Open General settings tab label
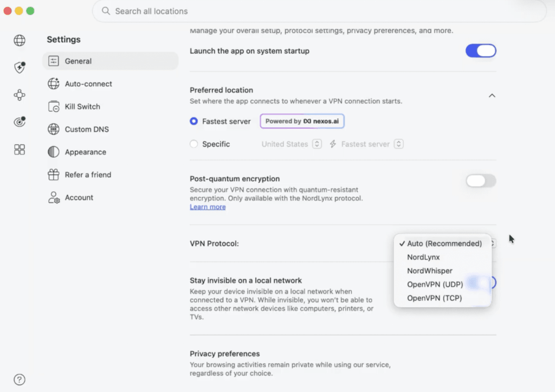Screen dimensions: 555x392 click(78, 61)
